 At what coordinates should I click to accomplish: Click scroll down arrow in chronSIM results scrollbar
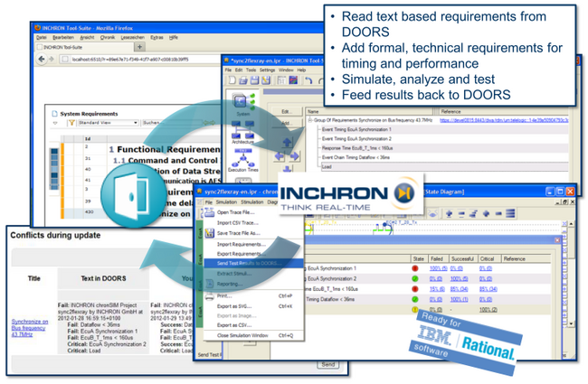(571, 323)
